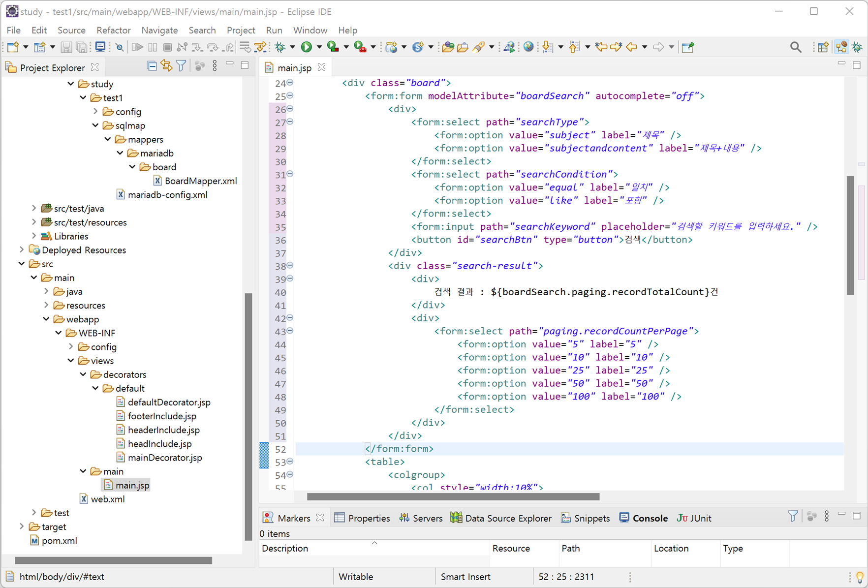Click the Resource column header
This screenshot has width=868, height=588.
[524, 548]
